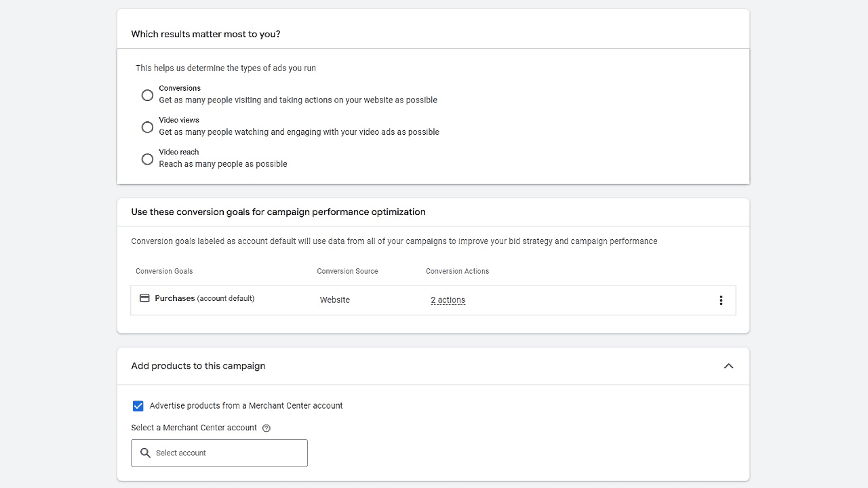Click the credit card icon beside Purchases
Image resolution: width=868 pixels, height=488 pixels.
coord(144,298)
